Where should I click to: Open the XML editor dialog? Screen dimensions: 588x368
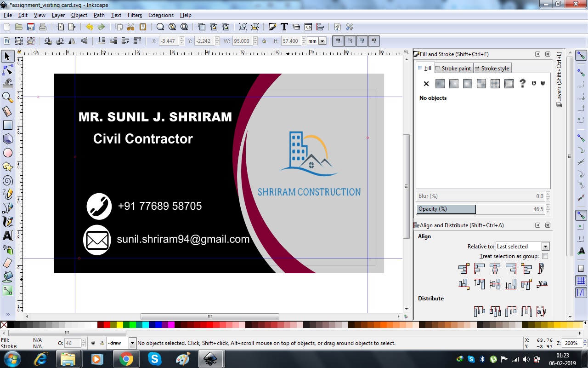coord(308,27)
